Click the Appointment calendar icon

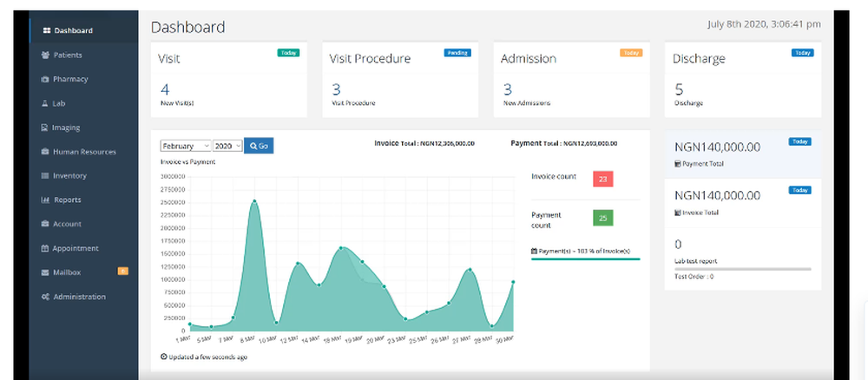45,248
